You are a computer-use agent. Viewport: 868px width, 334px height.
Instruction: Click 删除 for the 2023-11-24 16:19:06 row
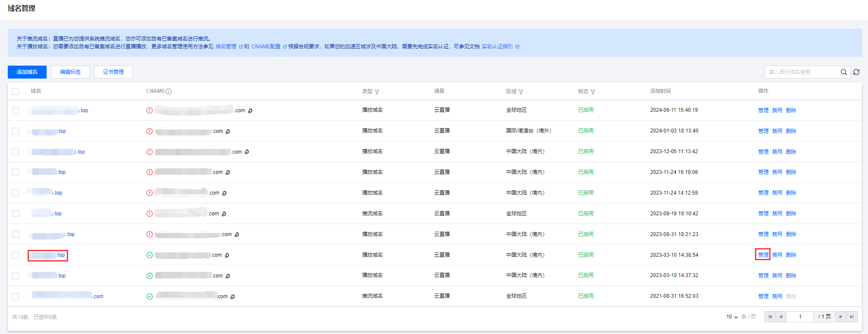point(791,172)
